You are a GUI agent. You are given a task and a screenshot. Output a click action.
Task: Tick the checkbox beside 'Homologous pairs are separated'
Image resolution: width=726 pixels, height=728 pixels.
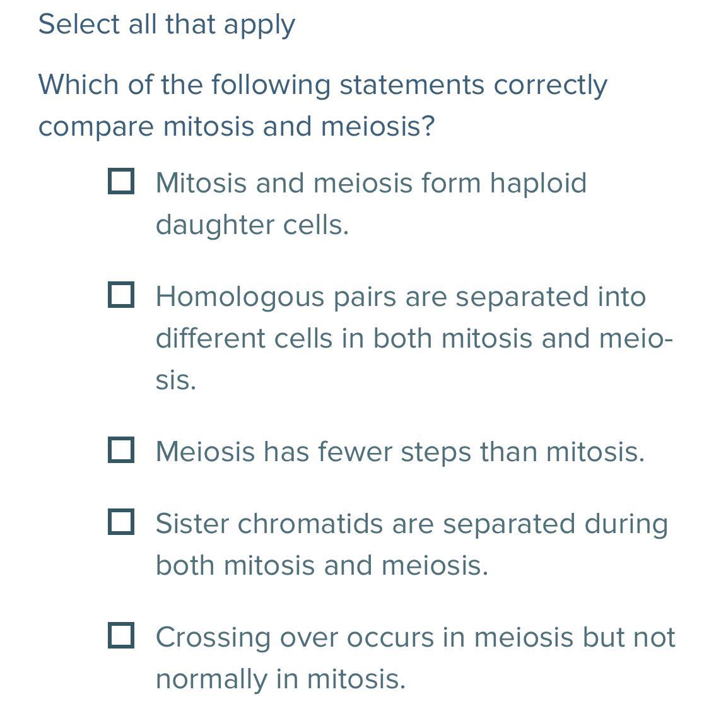pyautogui.click(x=120, y=295)
